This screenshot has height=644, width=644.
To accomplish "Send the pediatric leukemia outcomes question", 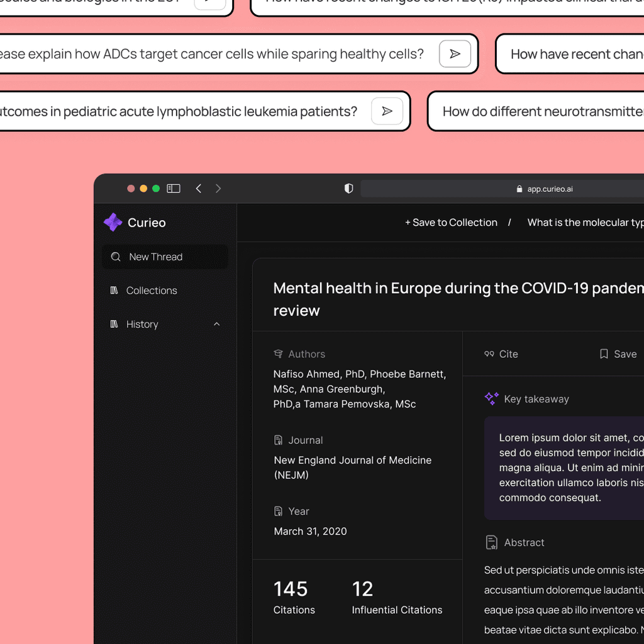I will pyautogui.click(x=387, y=111).
